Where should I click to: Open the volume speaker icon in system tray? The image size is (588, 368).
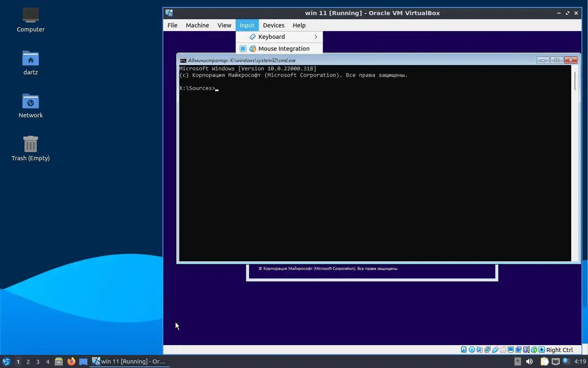(530, 361)
